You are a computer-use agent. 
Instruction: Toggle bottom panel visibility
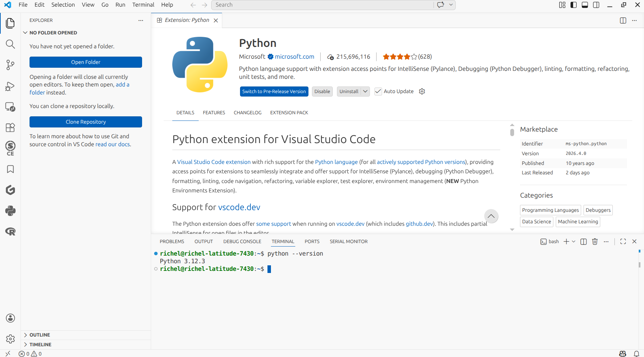pyautogui.click(x=585, y=5)
